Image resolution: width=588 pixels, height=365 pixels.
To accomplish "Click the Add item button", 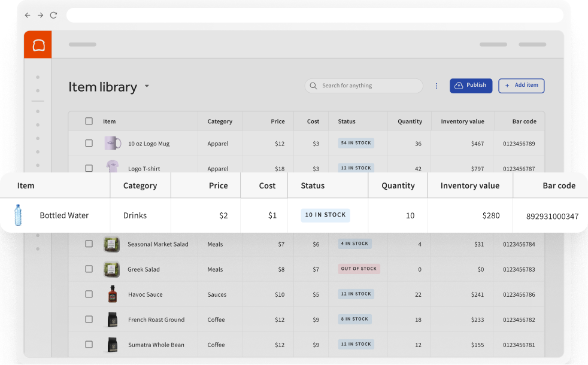I will point(522,86).
